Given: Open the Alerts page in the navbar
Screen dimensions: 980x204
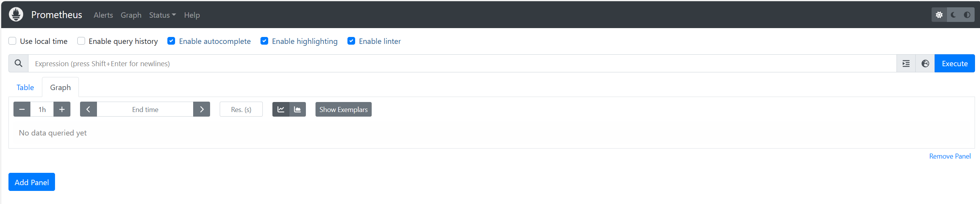Looking at the screenshot, I should [103, 15].
